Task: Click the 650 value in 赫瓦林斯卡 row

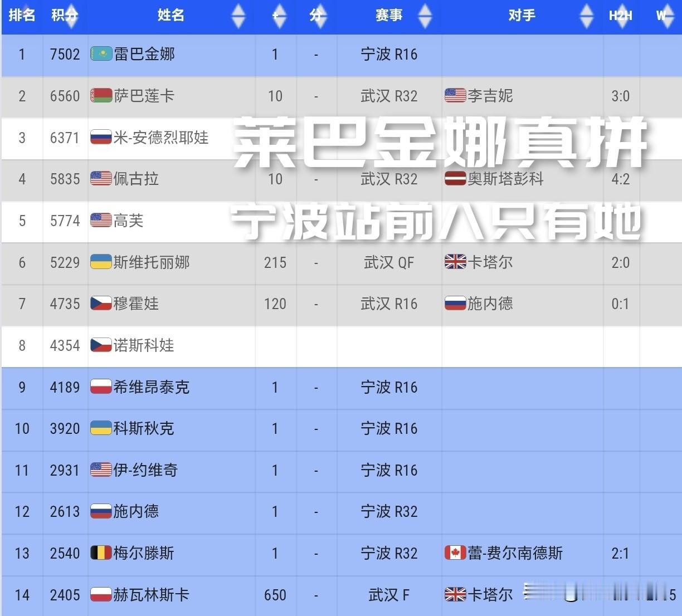Action: click(x=275, y=595)
